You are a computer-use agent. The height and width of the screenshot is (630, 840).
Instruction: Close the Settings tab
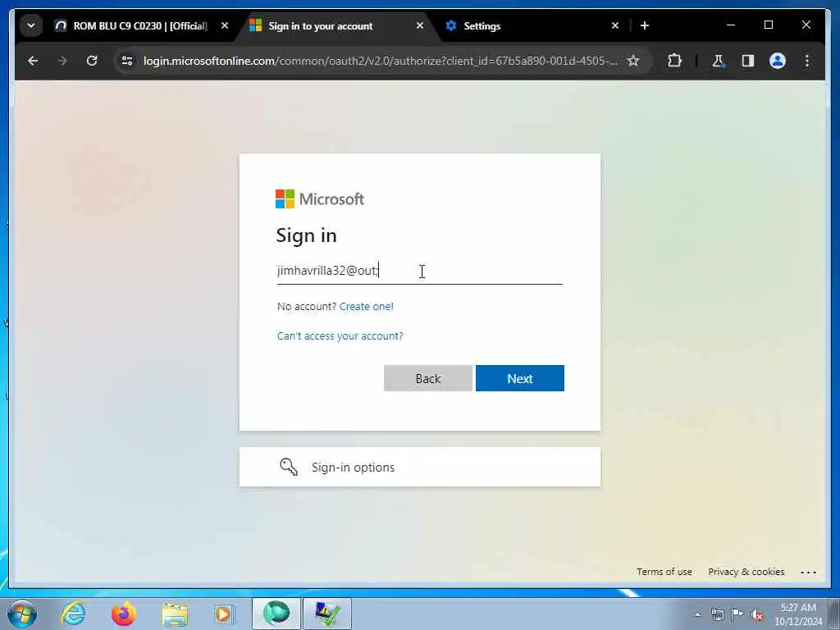tap(615, 25)
